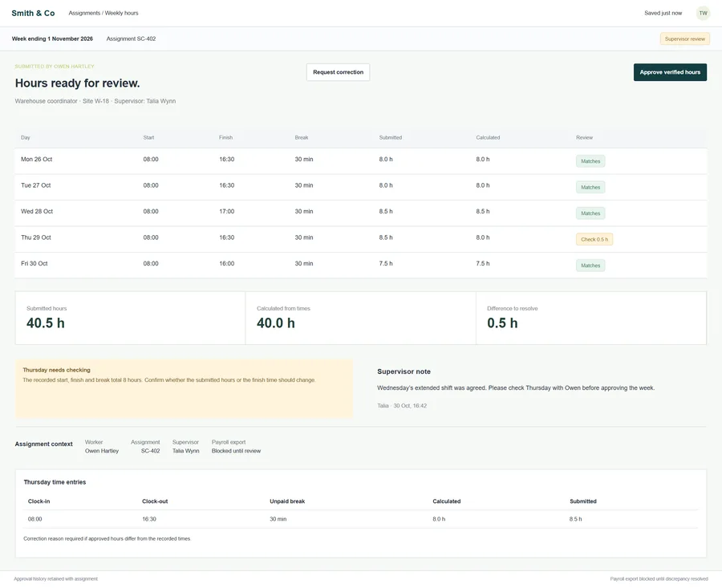The width and height of the screenshot is (722, 588).
Task: Click Hours ready for review heading
Action: (x=77, y=83)
